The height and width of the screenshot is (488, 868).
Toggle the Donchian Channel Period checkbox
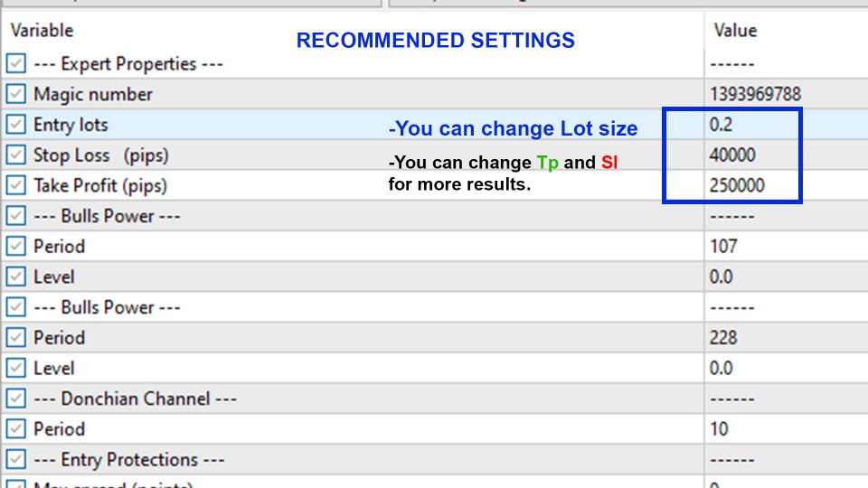click(15, 428)
